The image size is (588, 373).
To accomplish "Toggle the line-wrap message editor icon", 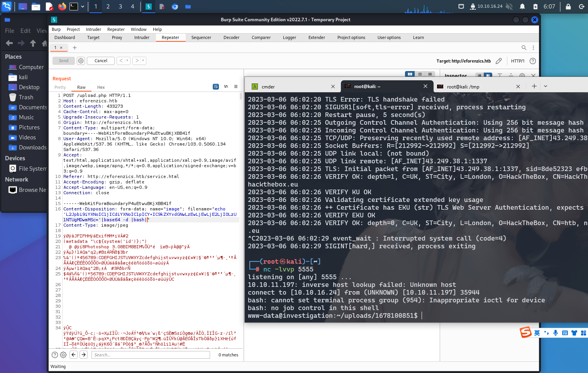I will click(216, 86).
